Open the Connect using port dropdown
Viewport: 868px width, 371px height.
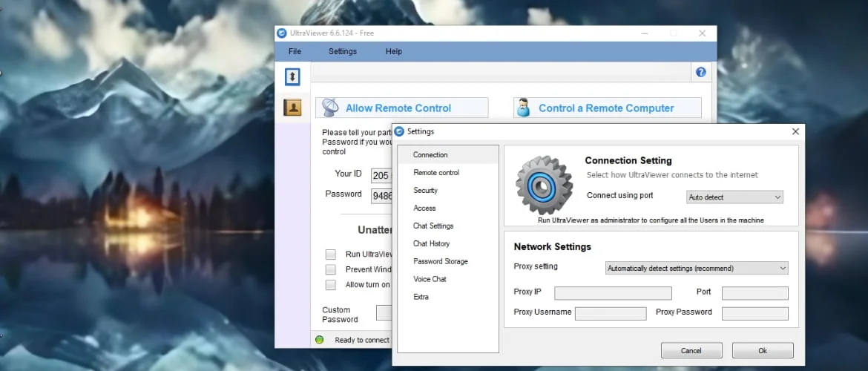[734, 197]
